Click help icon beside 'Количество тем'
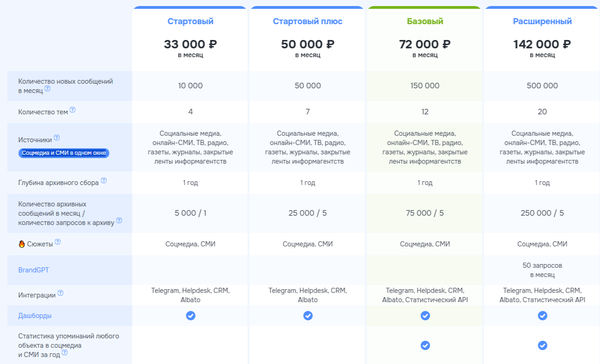The image size is (600, 364). click(x=73, y=110)
